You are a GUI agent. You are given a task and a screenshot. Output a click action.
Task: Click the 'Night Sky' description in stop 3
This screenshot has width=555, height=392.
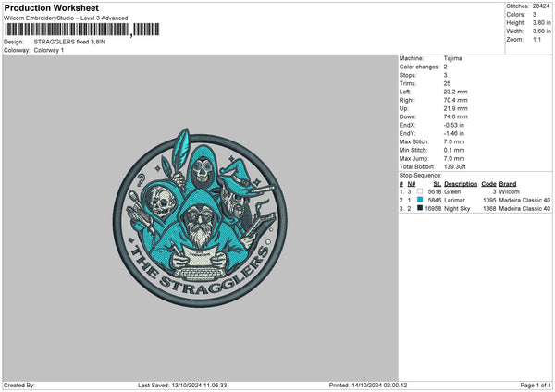[457, 209]
